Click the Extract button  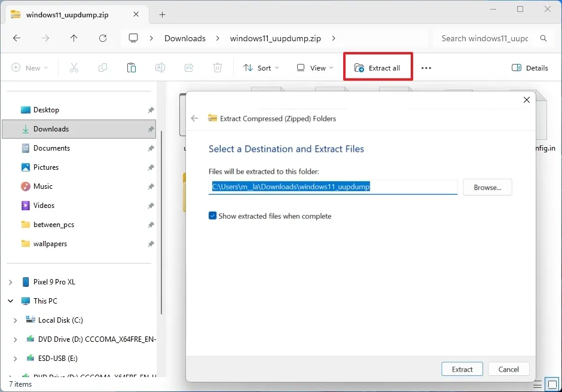click(462, 369)
